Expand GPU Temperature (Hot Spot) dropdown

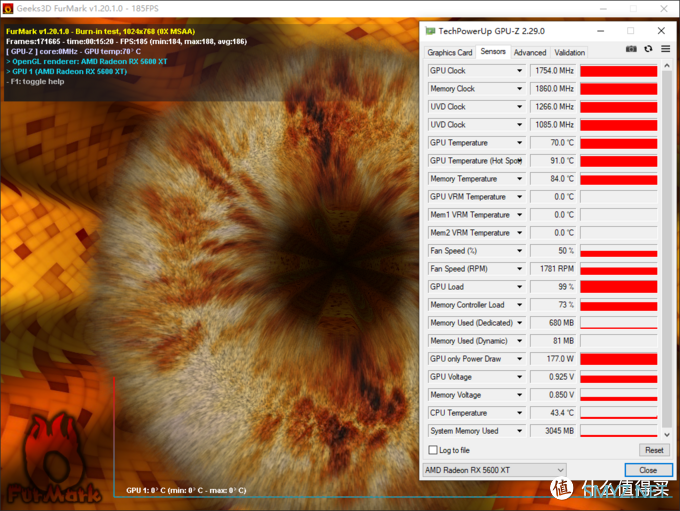[x=520, y=161]
